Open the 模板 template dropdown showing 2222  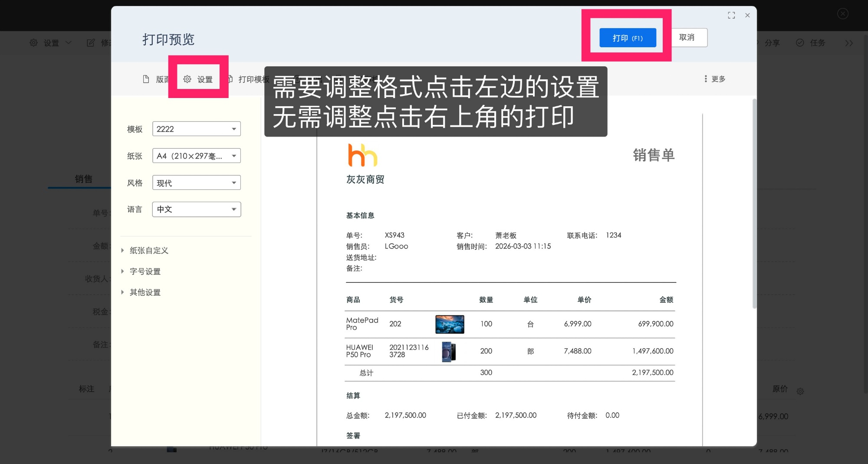click(196, 129)
